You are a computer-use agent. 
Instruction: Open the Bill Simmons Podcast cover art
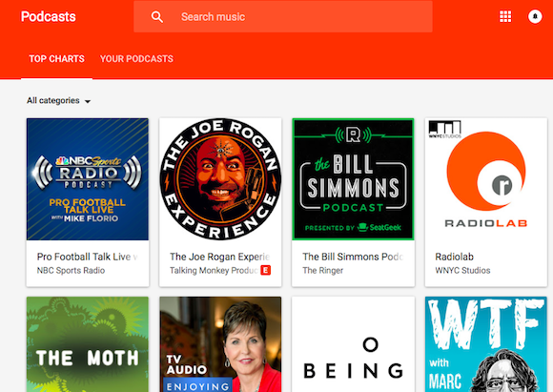(353, 179)
